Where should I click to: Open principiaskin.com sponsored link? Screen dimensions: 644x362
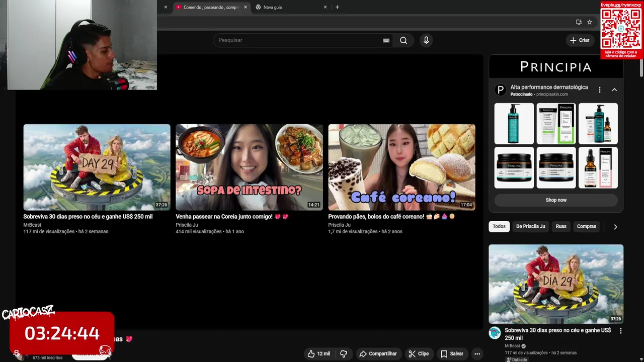coord(552,95)
